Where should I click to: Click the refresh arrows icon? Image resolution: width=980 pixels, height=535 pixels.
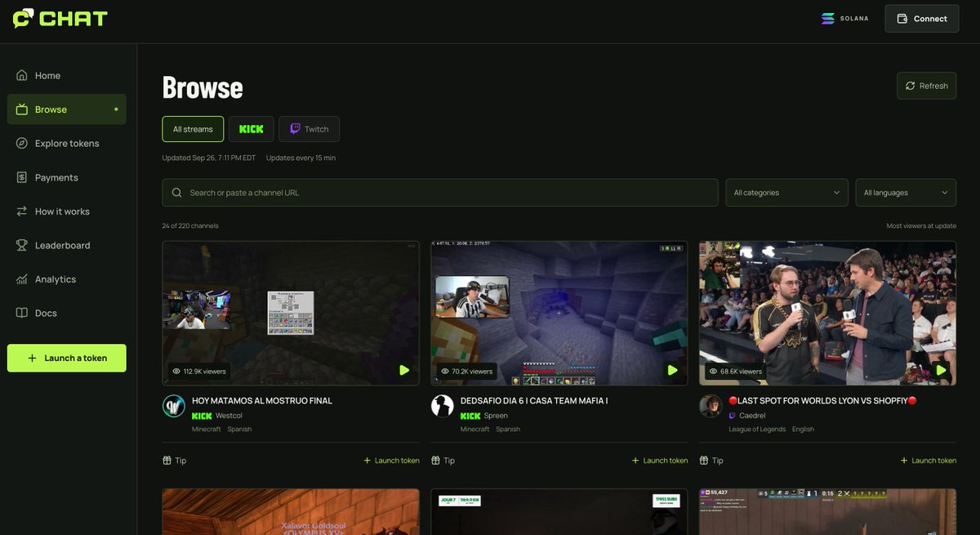click(x=911, y=86)
